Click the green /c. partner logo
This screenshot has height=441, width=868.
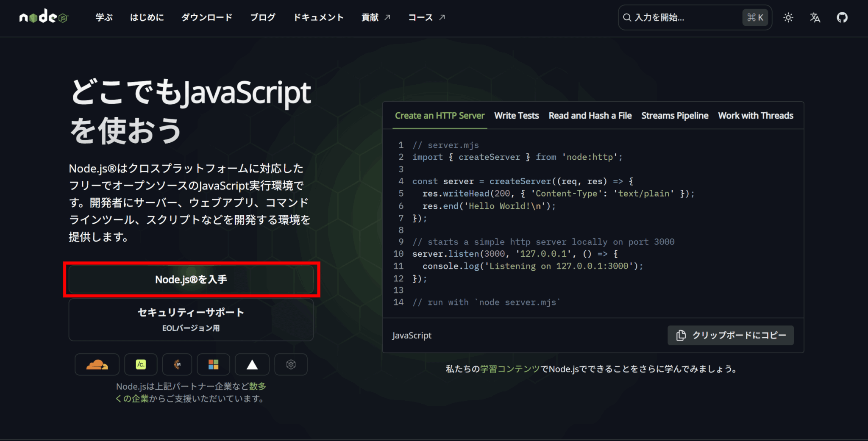[141, 364]
